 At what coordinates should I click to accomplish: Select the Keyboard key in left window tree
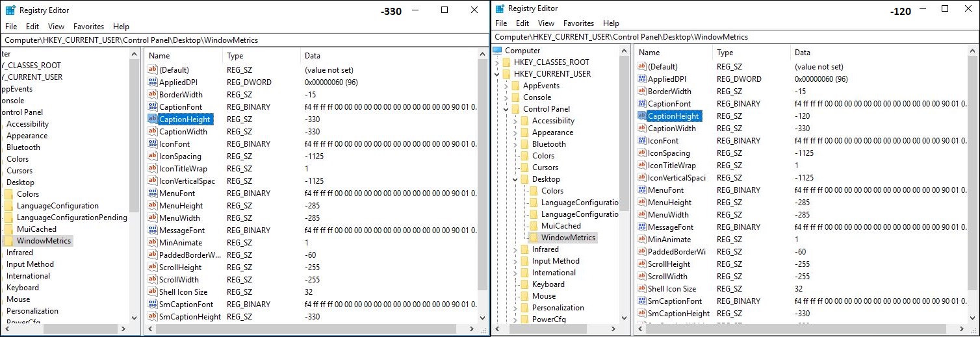pos(23,287)
